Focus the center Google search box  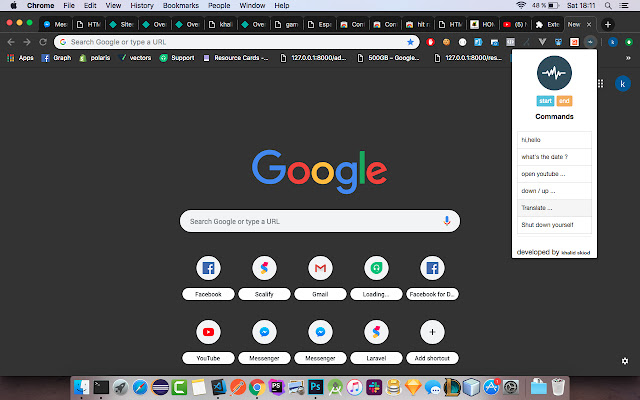pos(320,221)
